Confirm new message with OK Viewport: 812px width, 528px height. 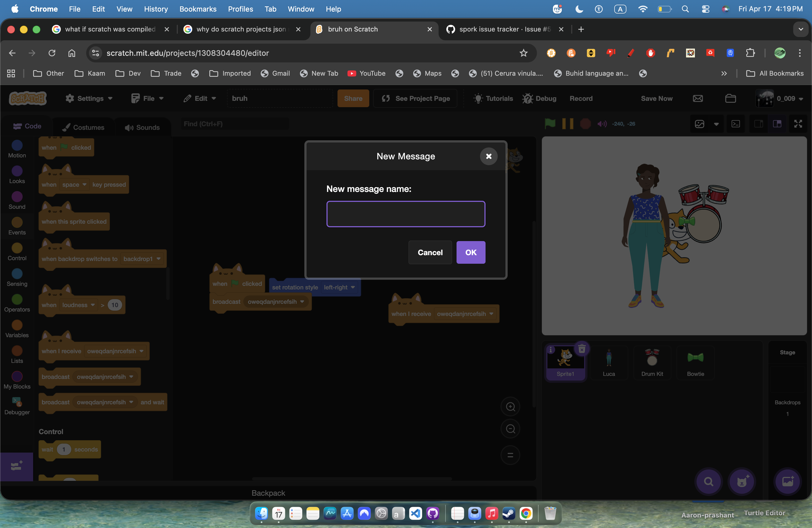point(470,252)
